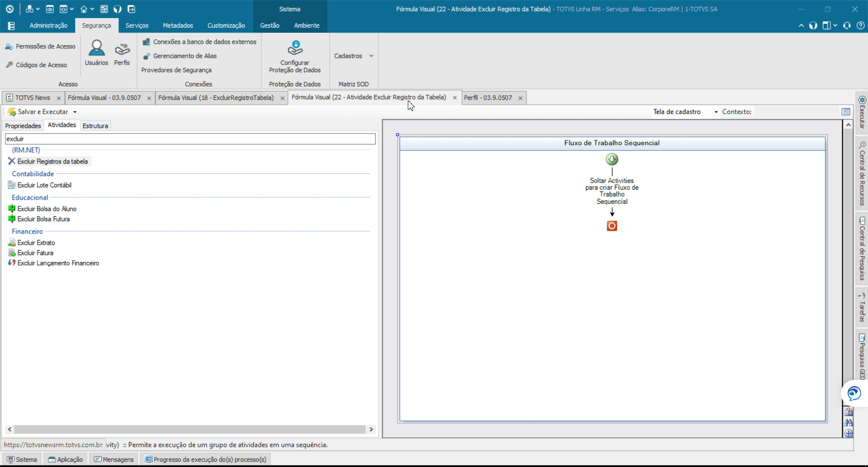Select Excluir Registros da tabela activity
The width and height of the screenshot is (868, 467).
[x=52, y=161]
